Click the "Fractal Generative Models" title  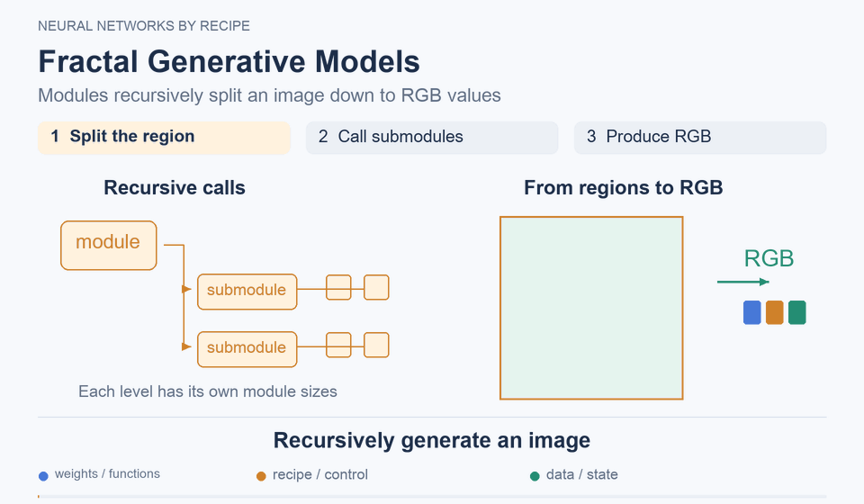click(229, 61)
